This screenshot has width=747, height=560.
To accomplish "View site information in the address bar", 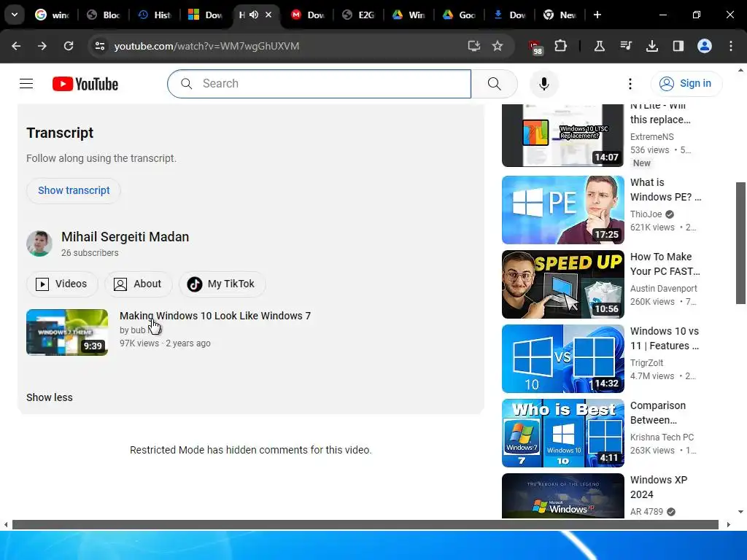I will 99,46.
